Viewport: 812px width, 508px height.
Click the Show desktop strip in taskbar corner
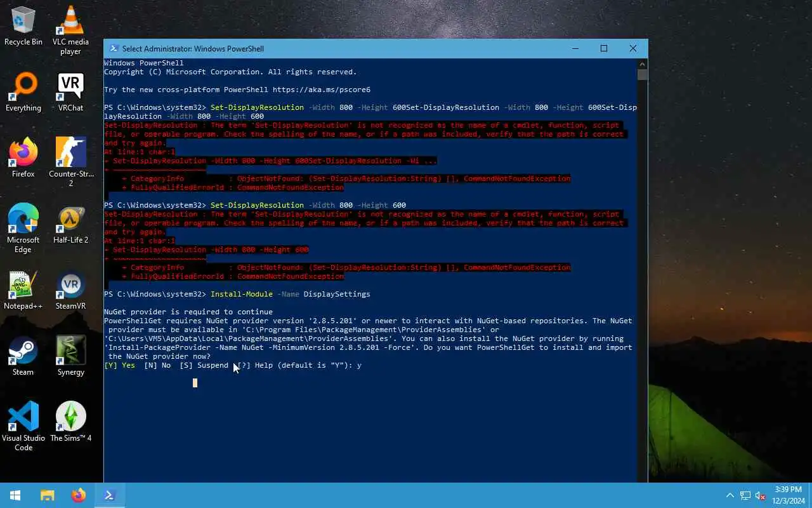tap(810, 495)
